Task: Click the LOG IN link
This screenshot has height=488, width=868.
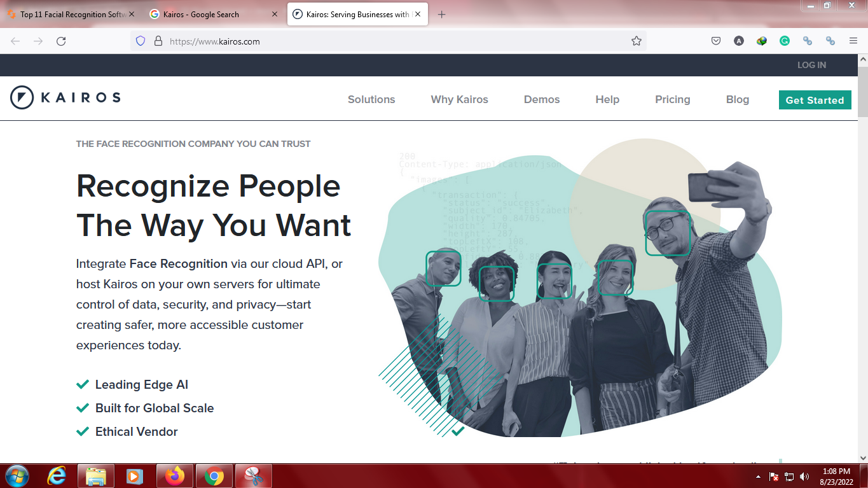Action: (811, 65)
